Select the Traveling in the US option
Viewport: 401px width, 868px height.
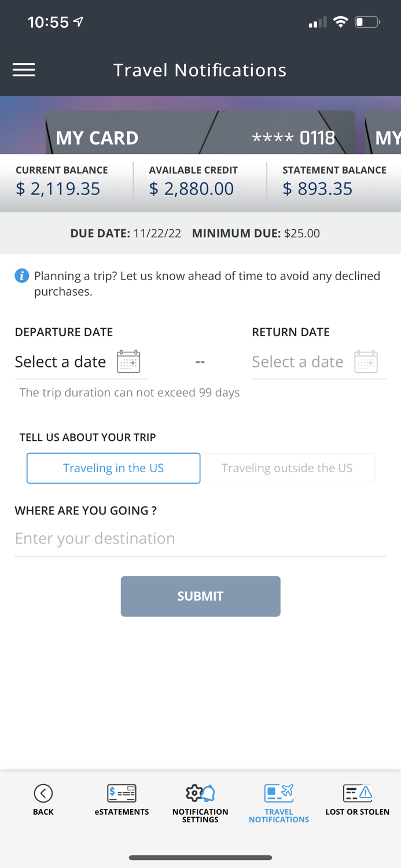click(x=113, y=468)
